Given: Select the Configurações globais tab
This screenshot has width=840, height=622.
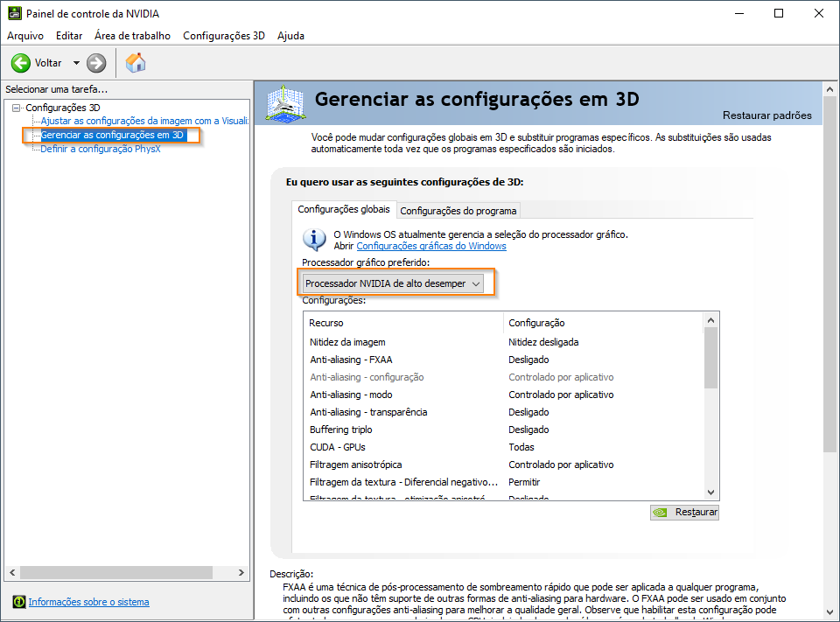Looking at the screenshot, I should tap(344, 210).
